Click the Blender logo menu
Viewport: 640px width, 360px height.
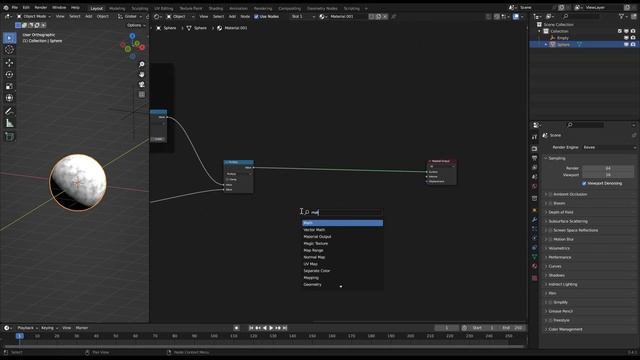(6, 7)
